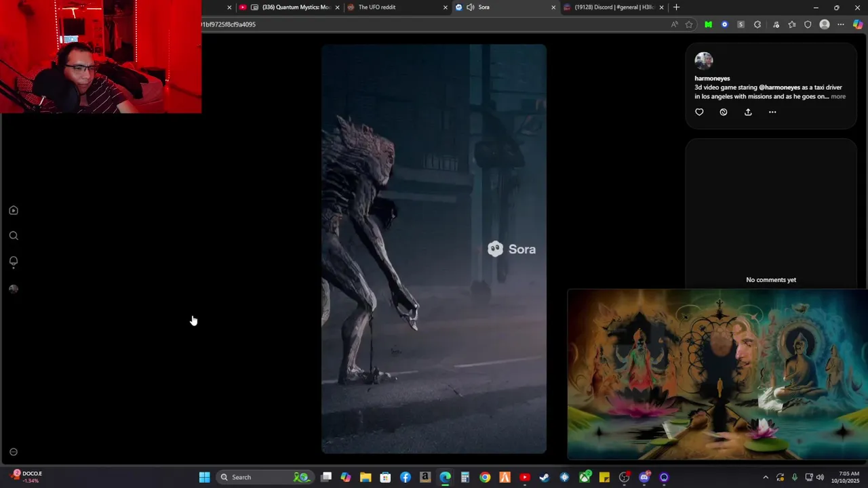Open the Extensions puzzle icon
This screenshot has height=488, width=868.
[x=757, y=24]
